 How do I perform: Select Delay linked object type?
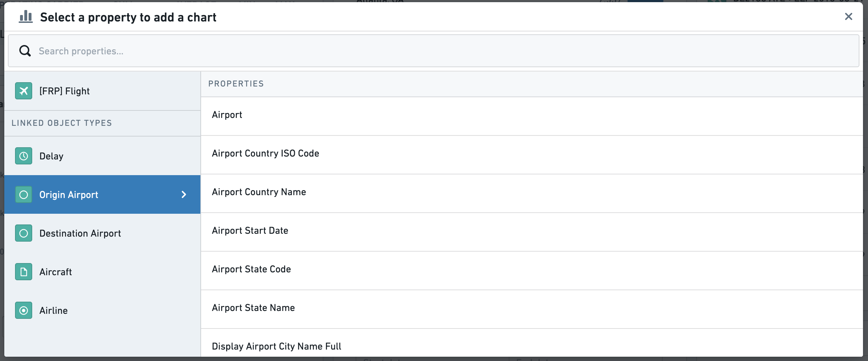point(102,156)
